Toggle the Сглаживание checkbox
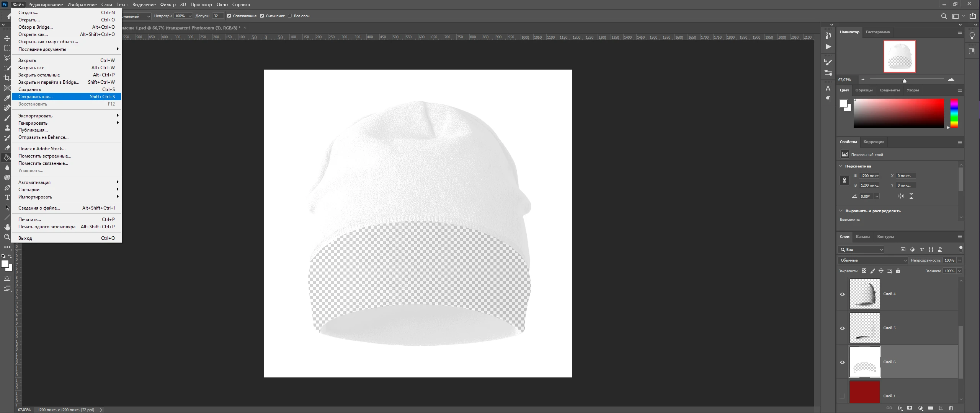The height and width of the screenshot is (413, 980). click(x=229, y=16)
